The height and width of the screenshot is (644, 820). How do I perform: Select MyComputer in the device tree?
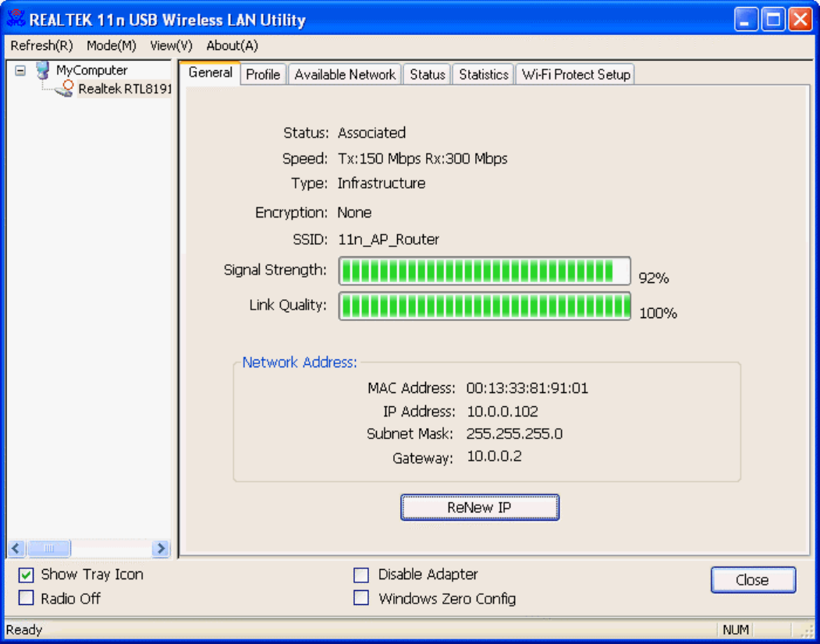[x=91, y=70]
